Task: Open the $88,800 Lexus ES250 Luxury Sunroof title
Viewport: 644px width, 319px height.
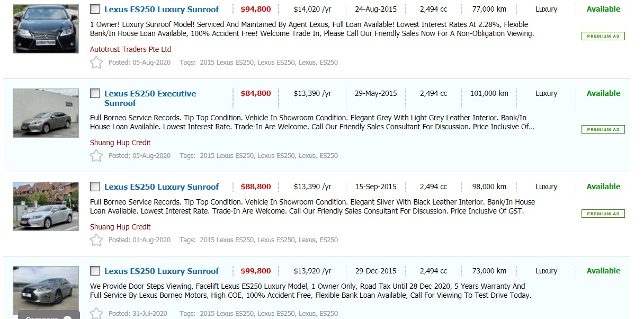Action: (x=162, y=187)
